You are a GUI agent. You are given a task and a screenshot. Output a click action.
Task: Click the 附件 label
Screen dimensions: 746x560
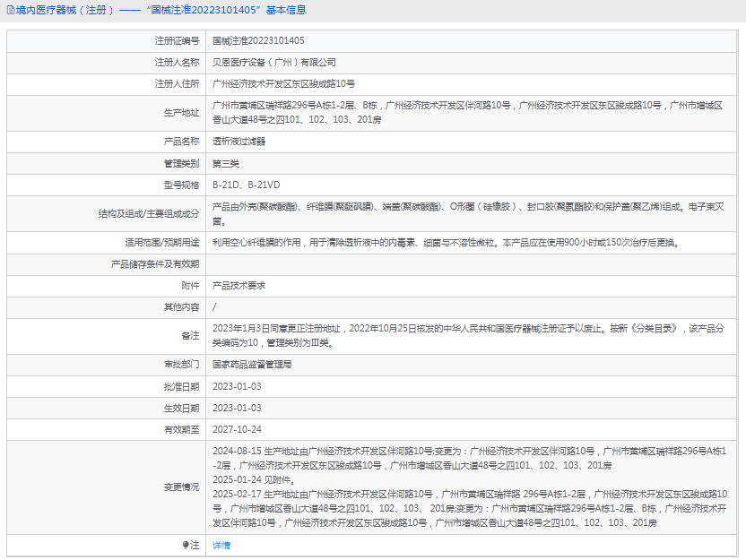(190, 285)
